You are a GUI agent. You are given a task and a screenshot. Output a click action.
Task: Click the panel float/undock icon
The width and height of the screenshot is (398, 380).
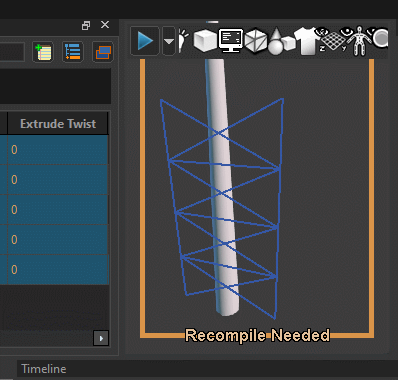coord(86,25)
